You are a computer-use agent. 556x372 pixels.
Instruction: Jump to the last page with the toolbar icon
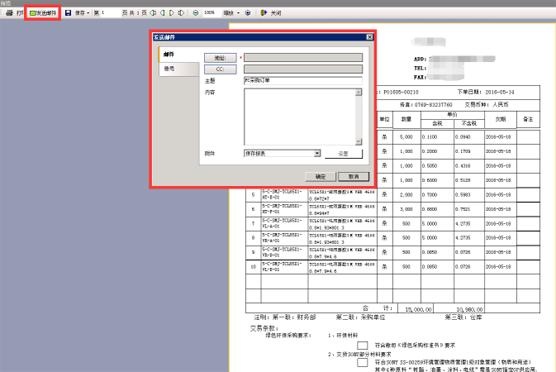(x=181, y=13)
